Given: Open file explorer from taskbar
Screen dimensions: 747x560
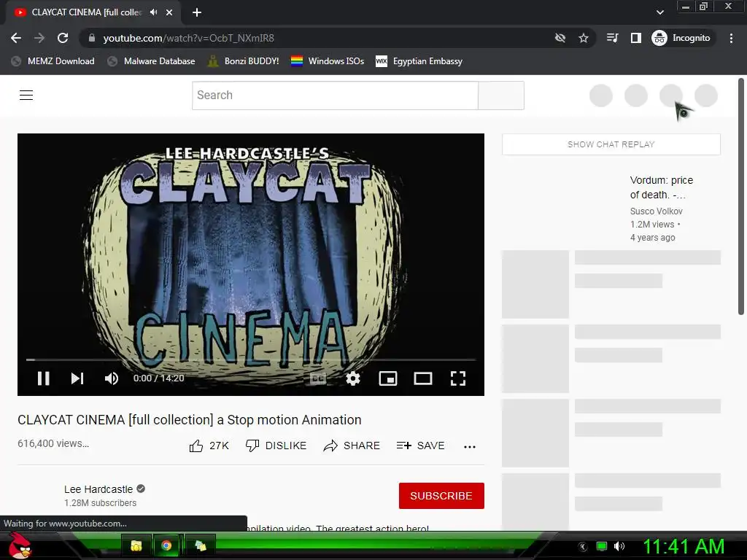Looking at the screenshot, I should (x=136, y=545).
